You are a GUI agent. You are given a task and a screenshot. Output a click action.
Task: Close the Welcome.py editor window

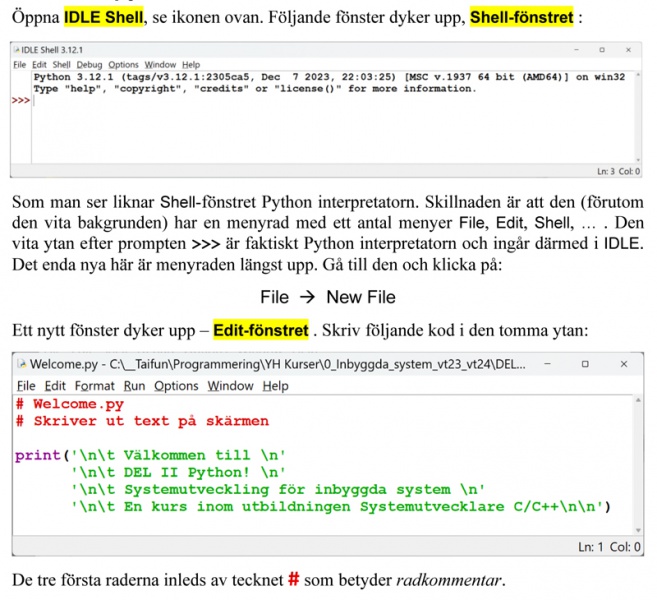pos(626,365)
